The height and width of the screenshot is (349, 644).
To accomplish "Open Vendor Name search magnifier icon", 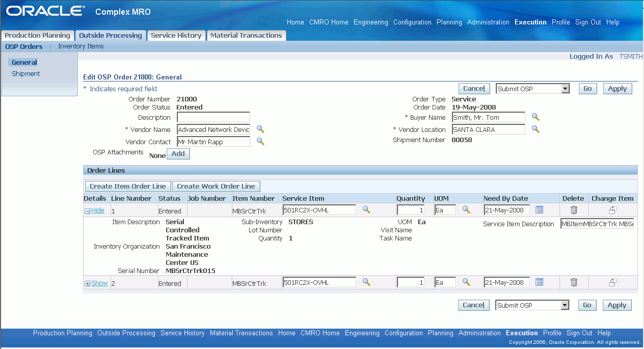I will (x=260, y=129).
